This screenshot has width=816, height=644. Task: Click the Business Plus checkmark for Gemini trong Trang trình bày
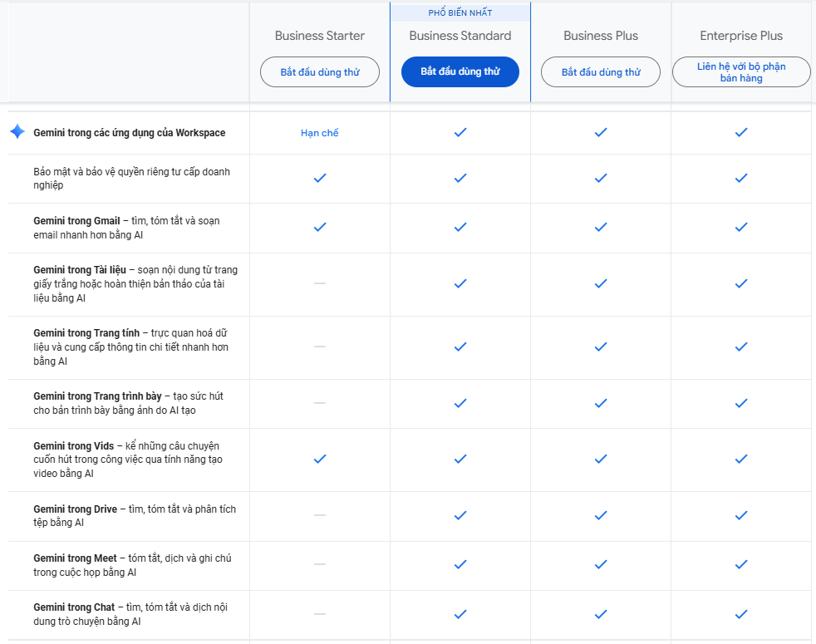[x=600, y=402]
